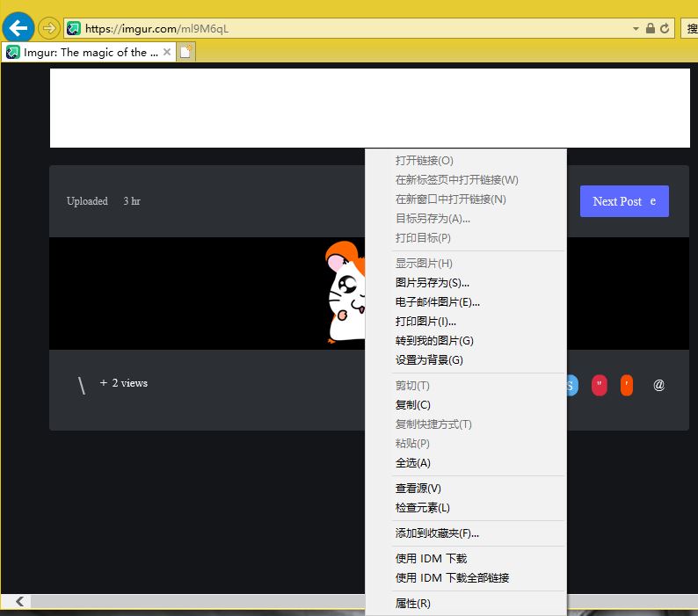This screenshot has height=616, width=698.
Task: Choose 全选(A) from context menu
Action: pos(466,463)
